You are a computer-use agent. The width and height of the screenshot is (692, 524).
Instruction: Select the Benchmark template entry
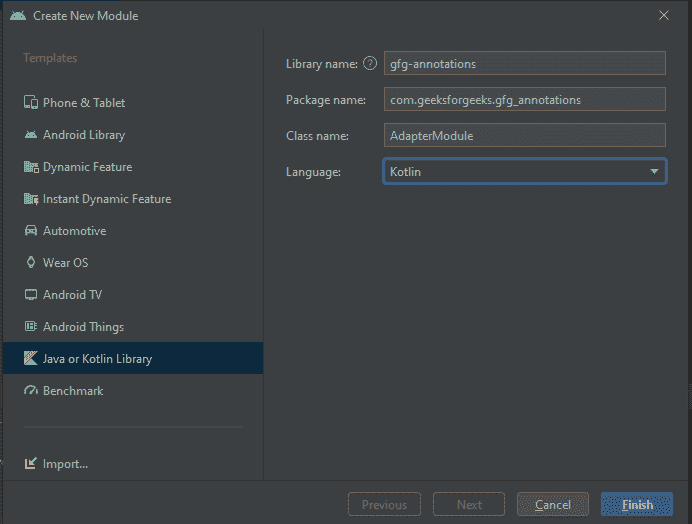[73, 391]
